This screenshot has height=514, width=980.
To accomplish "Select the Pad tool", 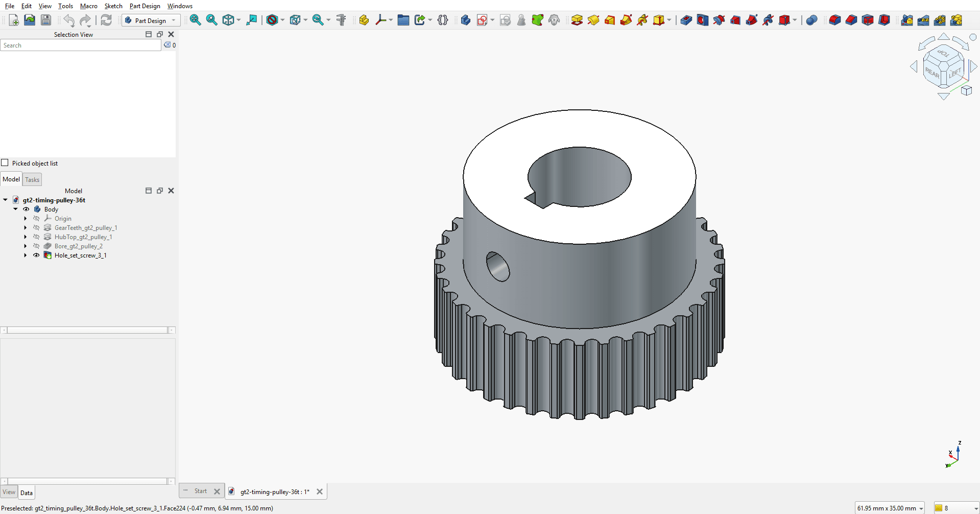I will click(577, 20).
